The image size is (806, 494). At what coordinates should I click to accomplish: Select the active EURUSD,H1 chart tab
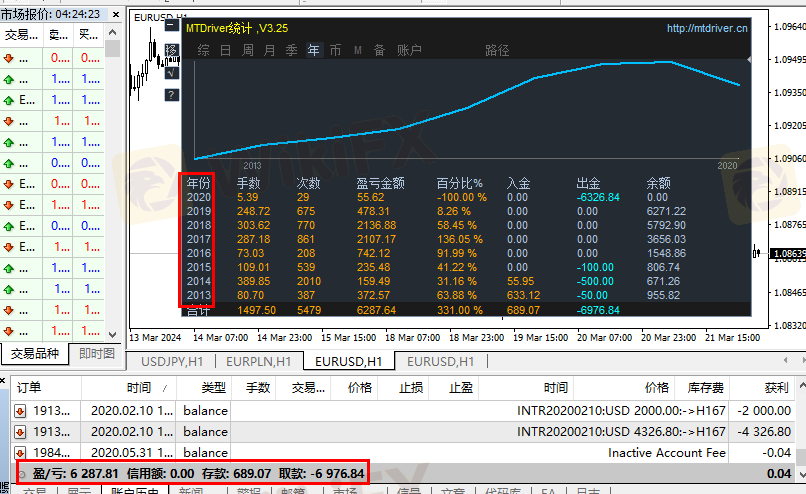349,361
